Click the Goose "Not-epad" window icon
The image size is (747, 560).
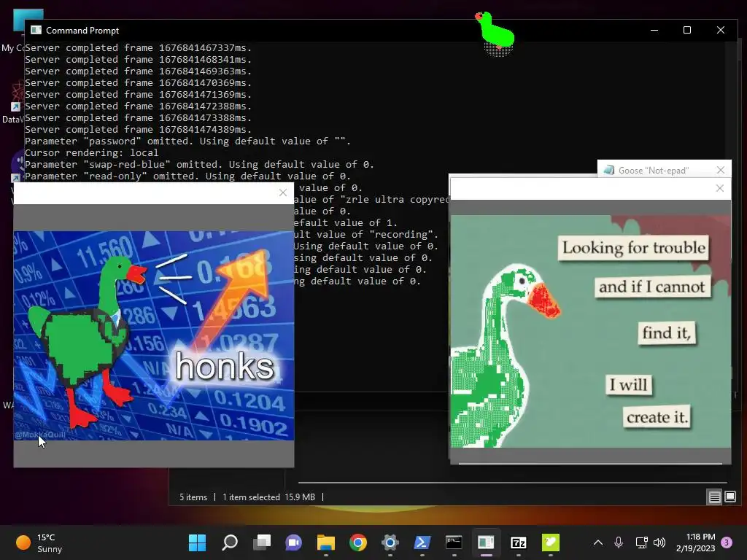coord(609,170)
